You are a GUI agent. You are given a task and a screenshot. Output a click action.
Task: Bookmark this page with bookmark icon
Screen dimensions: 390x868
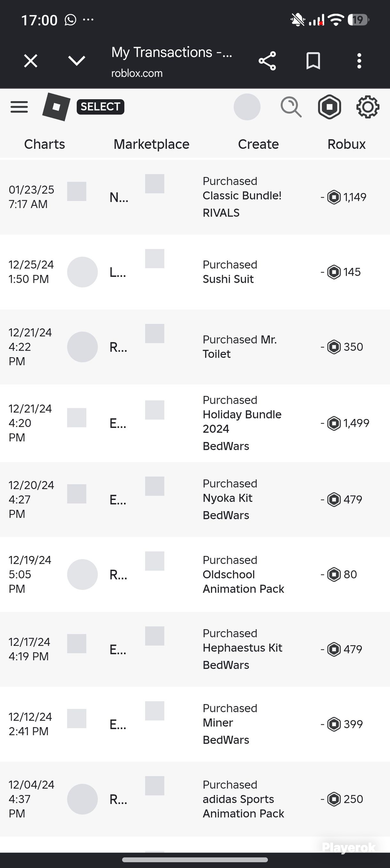pos(313,61)
